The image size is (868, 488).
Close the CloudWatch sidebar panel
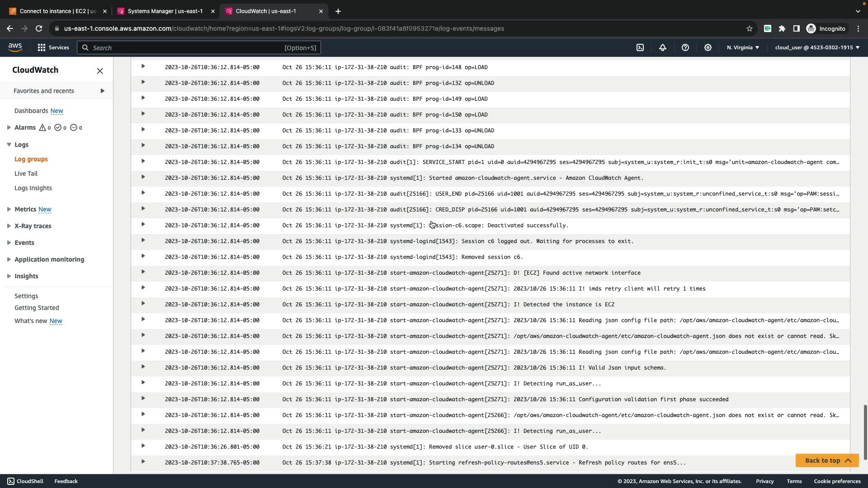click(100, 71)
